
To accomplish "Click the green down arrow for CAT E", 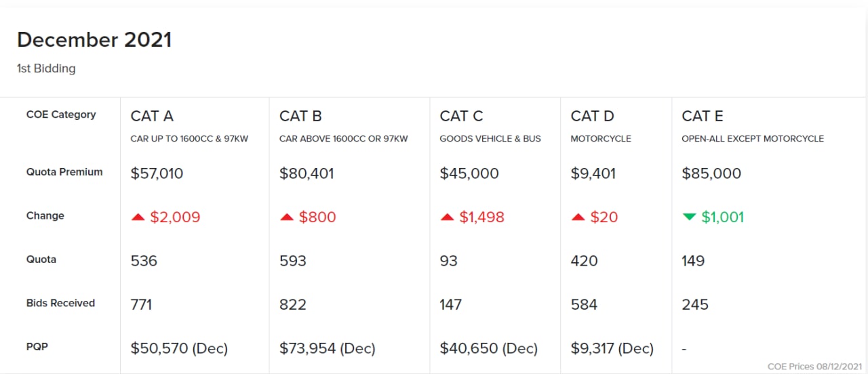I will click(689, 217).
